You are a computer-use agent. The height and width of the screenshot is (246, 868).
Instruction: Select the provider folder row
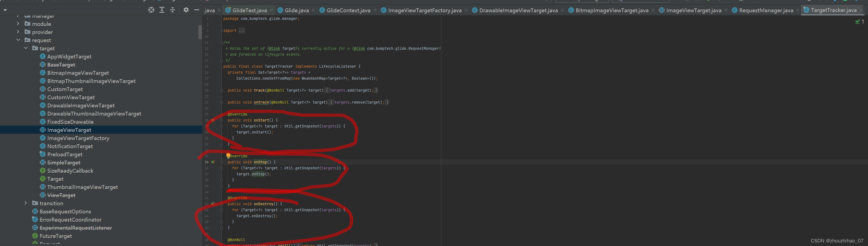click(101, 32)
